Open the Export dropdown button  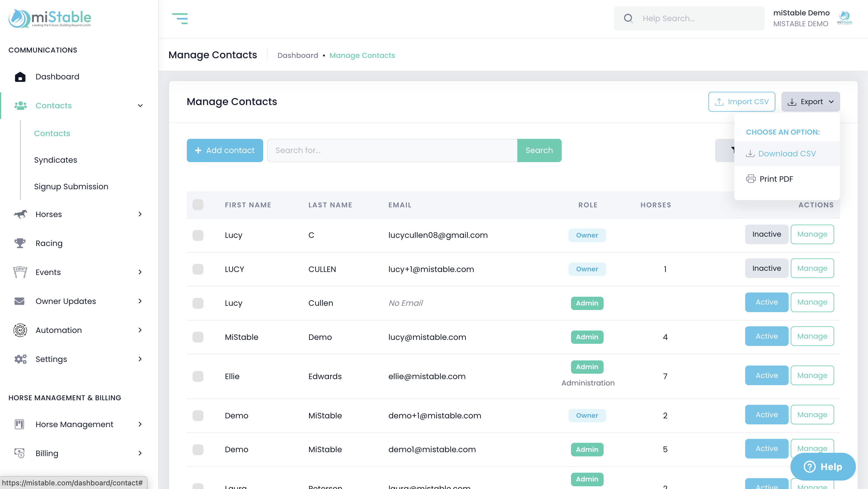[x=810, y=101]
